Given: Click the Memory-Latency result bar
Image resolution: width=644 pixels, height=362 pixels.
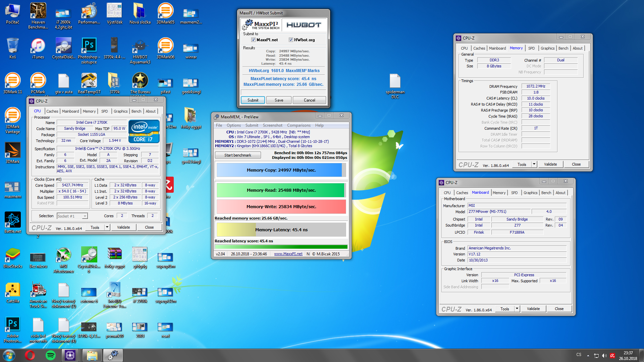Looking at the screenshot, I should point(281,230).
